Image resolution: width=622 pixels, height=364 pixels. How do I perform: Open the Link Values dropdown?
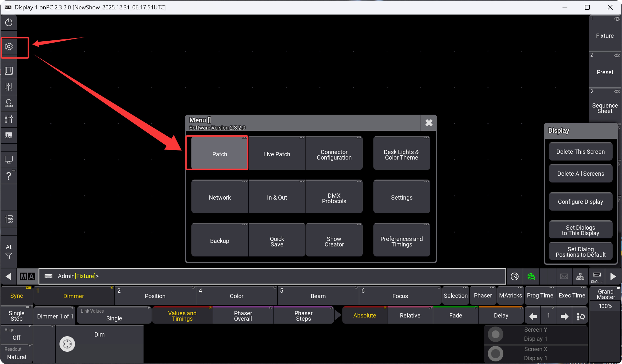(x=114, y=315)
